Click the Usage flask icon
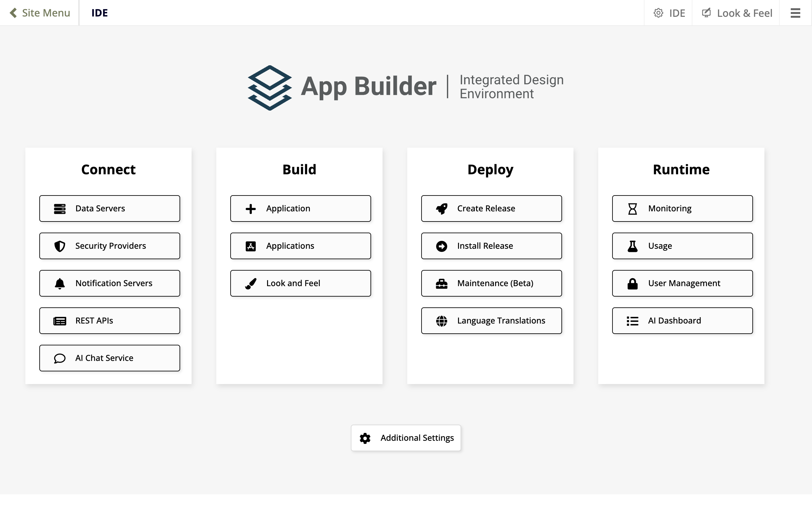The image size is (812, 507). pos(632,246)
